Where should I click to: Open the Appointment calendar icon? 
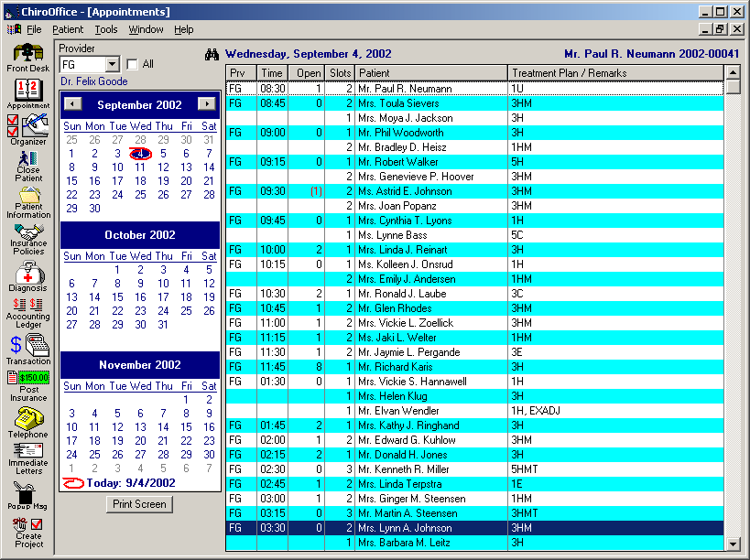(x=28, y=93)
